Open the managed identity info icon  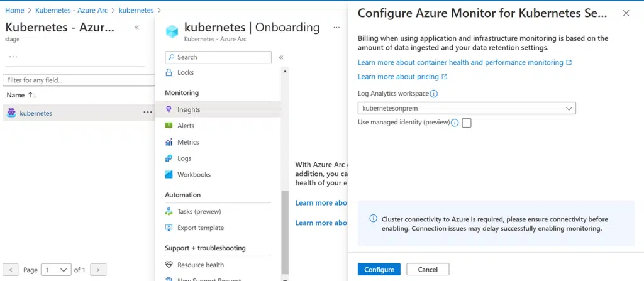[455, 123]
